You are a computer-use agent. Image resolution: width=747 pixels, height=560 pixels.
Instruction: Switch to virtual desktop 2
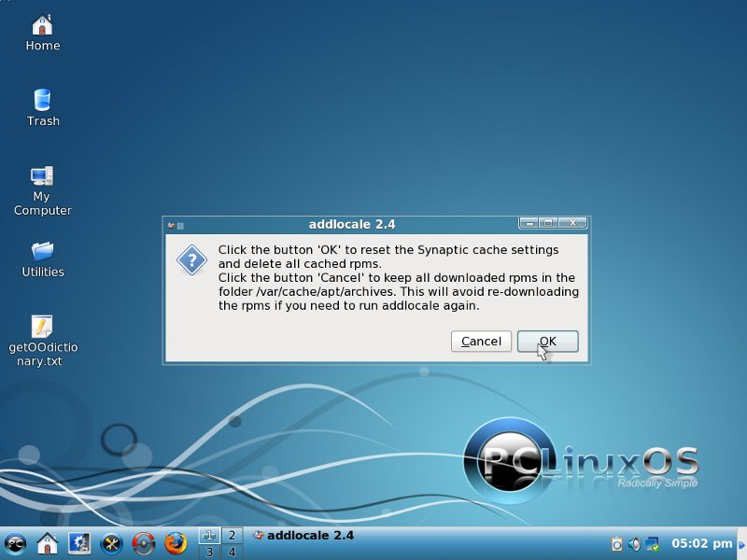coord(231,536)
